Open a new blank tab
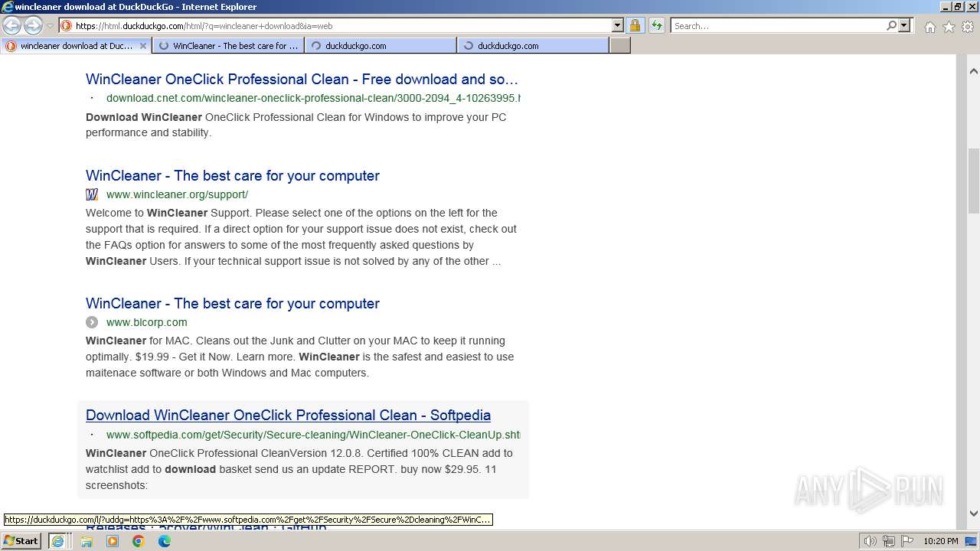Image resolution: width=980 pixels, height=551 pixels. (620, 46)
